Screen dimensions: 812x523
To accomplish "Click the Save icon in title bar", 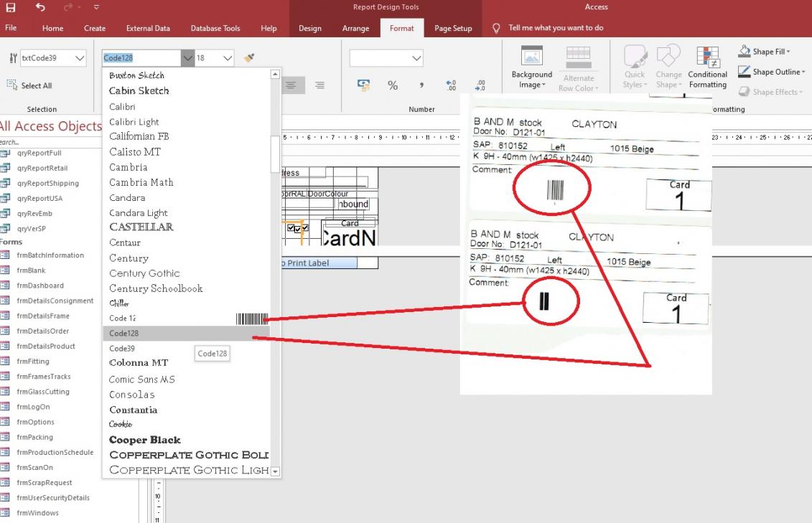I will click(10, 7).
